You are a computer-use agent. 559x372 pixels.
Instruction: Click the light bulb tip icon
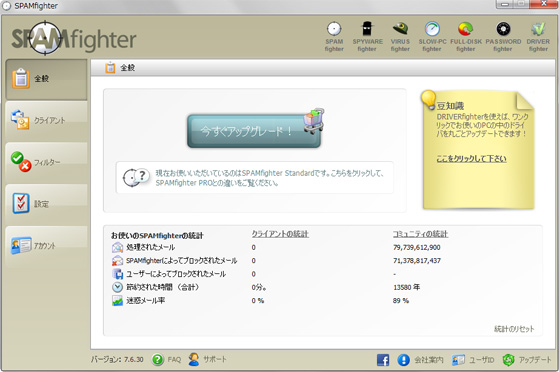pos(429,99)
